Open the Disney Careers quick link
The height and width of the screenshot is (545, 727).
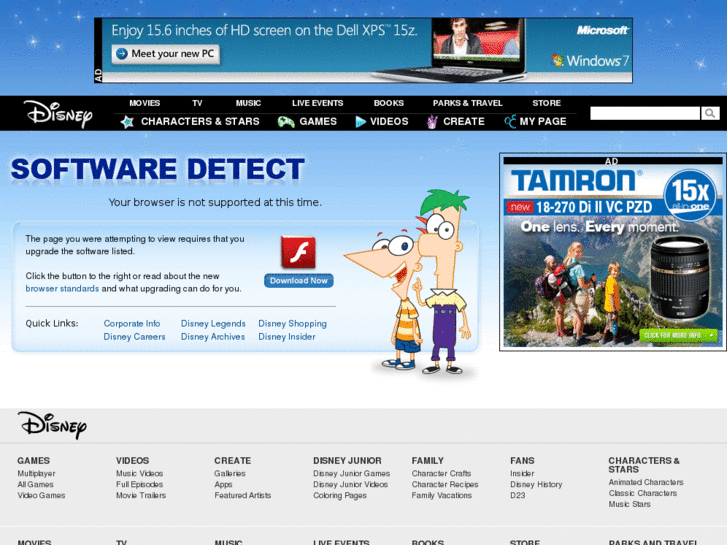[134, 337]
